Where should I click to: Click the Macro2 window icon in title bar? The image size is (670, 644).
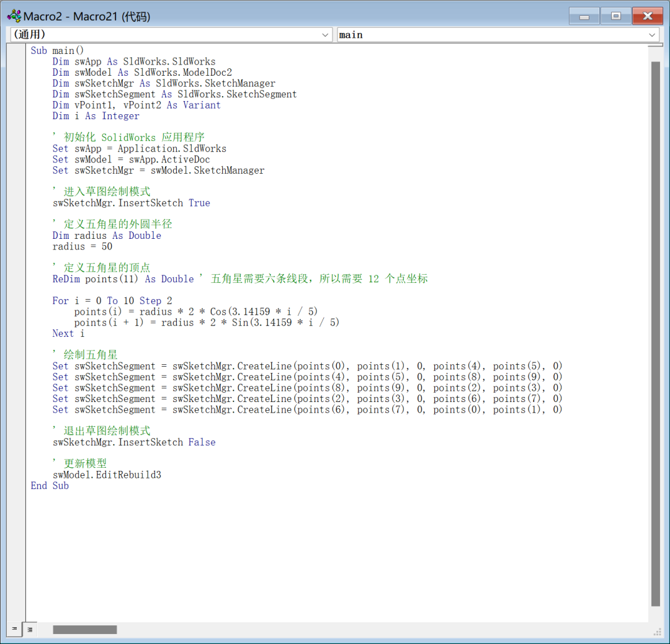[14, 16]
